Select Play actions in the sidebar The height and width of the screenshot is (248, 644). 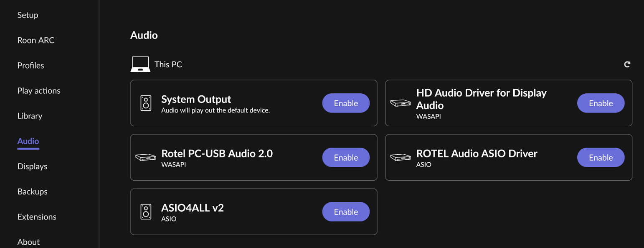[39, 91]
